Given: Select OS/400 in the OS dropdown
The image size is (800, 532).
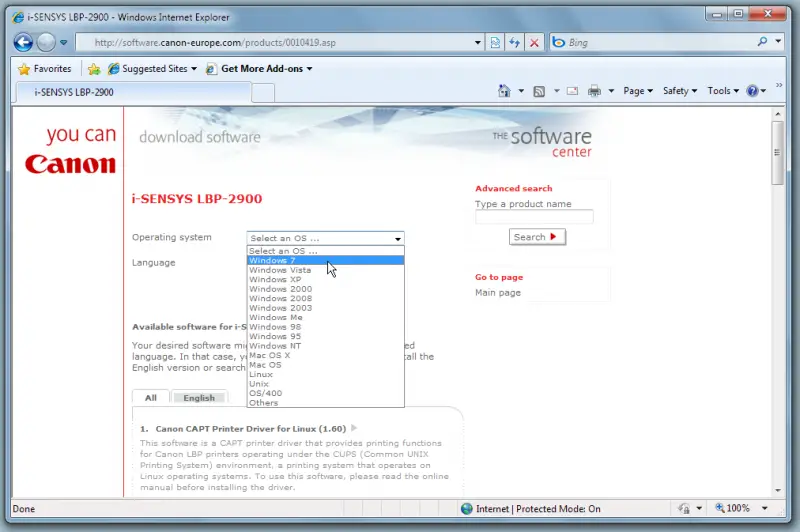Looking at the screenshot, I should (326, 393).
